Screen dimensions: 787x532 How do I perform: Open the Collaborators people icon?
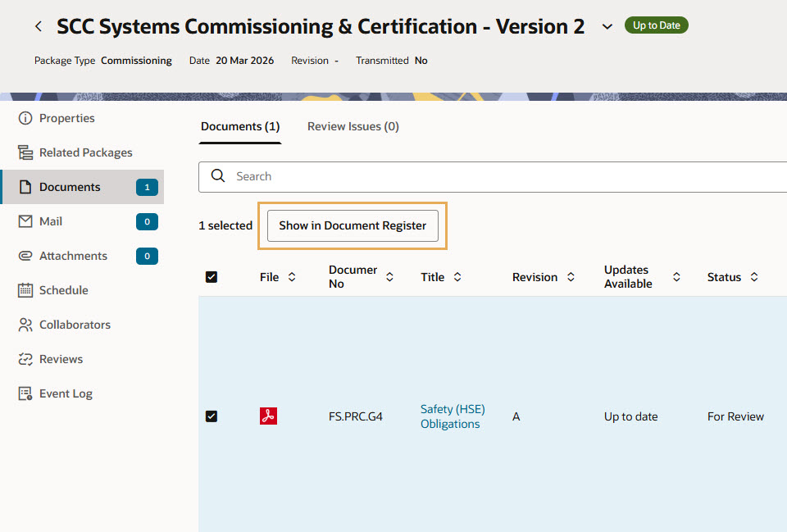(25, 325)
